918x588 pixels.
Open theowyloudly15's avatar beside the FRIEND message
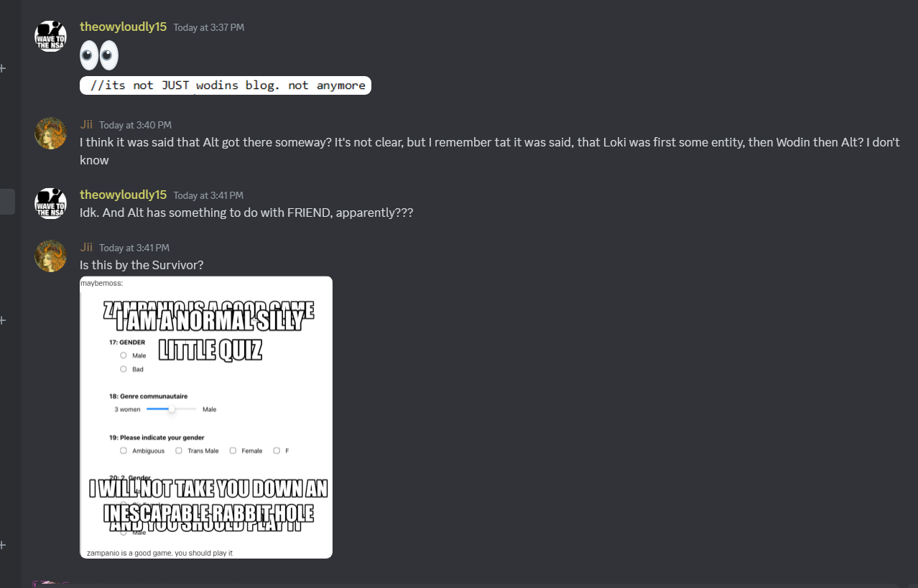[x=50, y=203]
